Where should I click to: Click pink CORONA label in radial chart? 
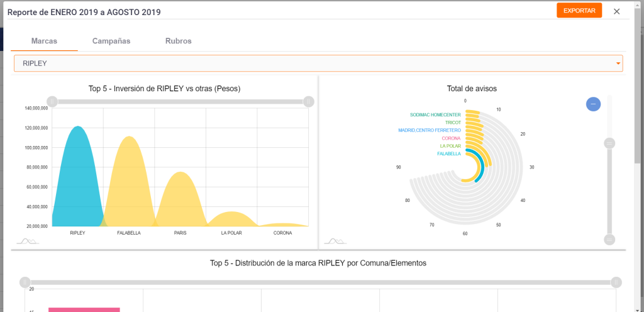point(452,138)
